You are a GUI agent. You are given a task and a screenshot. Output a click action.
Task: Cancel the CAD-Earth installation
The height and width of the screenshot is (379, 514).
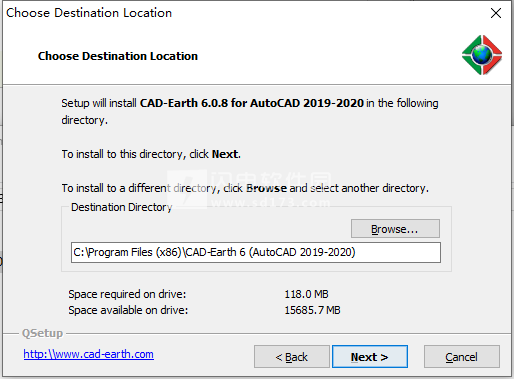[461, 357]
